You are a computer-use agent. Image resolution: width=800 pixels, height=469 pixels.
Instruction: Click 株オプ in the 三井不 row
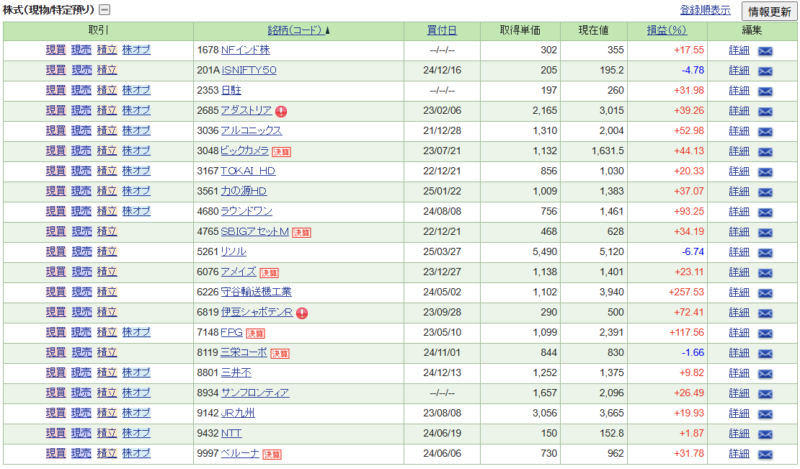[x=136, y=373]
